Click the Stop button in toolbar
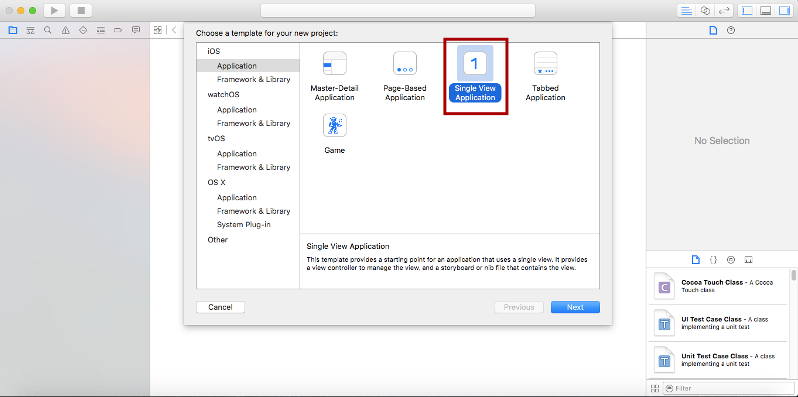 (80, 10)
